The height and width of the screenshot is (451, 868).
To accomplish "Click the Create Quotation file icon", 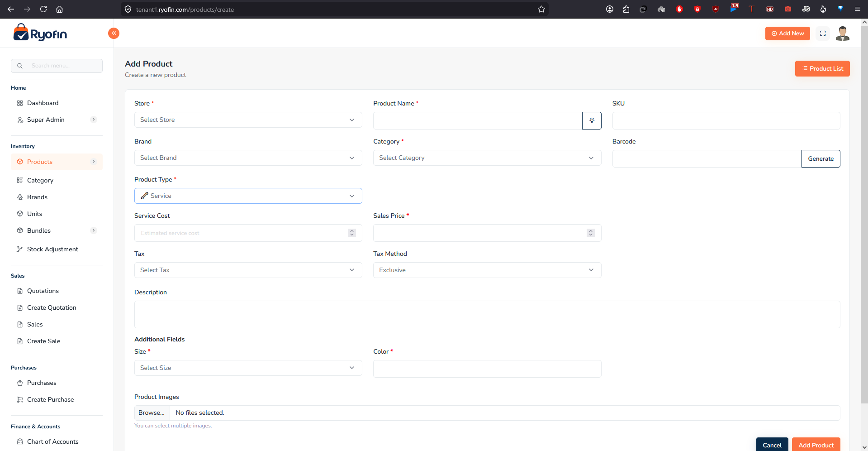I will [x=20, y=307].
